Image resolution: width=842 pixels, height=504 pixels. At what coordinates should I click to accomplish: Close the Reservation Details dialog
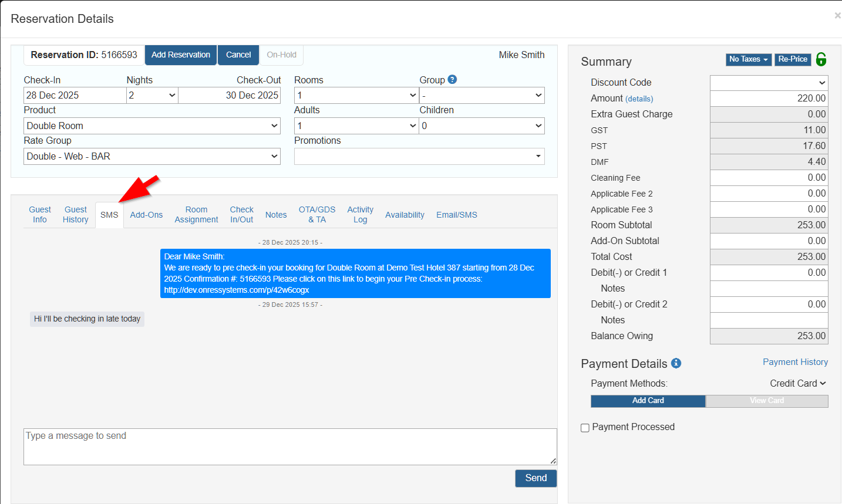pos(837,16)
